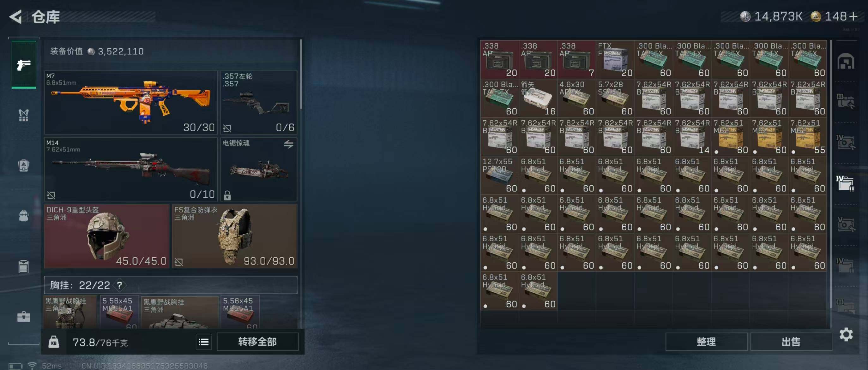The height and width of the screenshot is (370, 868).
Task: Click the 转移全部 transfer all button
Action: pyautogui.click(x=257, y=342)
